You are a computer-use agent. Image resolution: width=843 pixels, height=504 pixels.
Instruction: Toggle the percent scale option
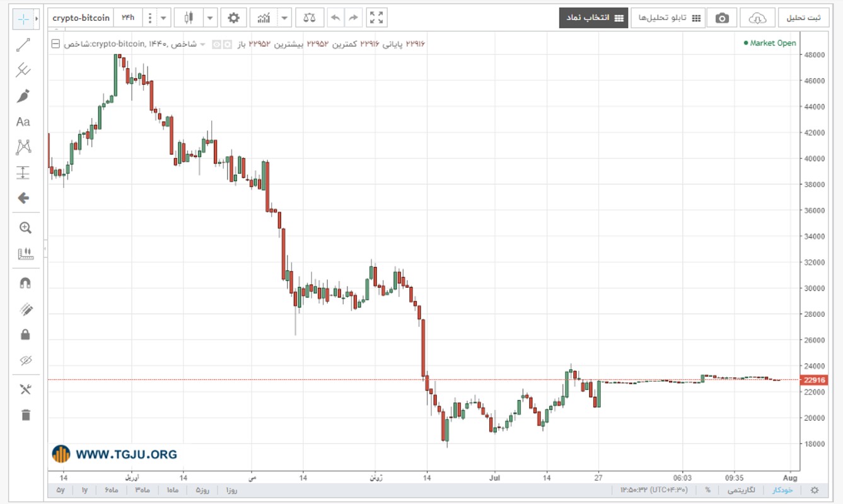tap(708, 490)
